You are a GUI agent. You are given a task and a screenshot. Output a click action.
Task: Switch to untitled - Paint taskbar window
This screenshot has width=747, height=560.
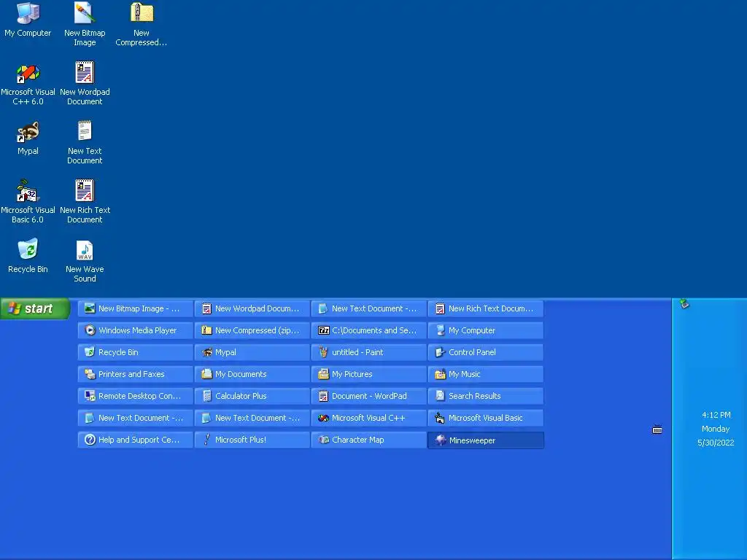tap(369, 352)
